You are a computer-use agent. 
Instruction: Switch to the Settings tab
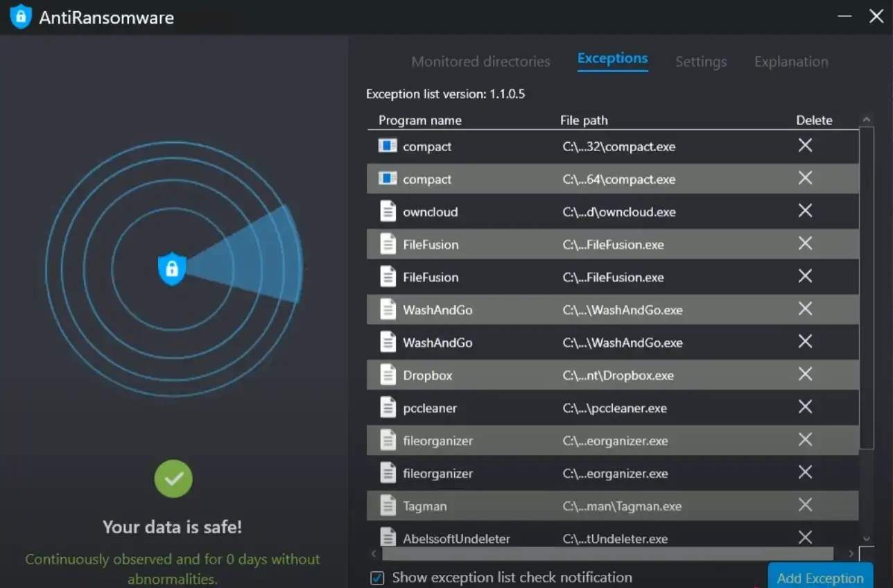pos(701,62)
